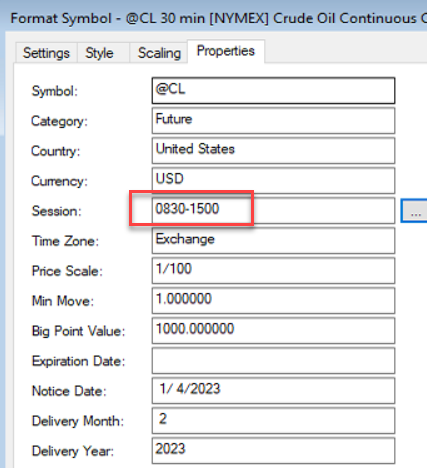This screenshot has height=468, width=427.
Task: Click the Delivery Month field showing 2
Action: pyautogui.click(x=273, y=421)
